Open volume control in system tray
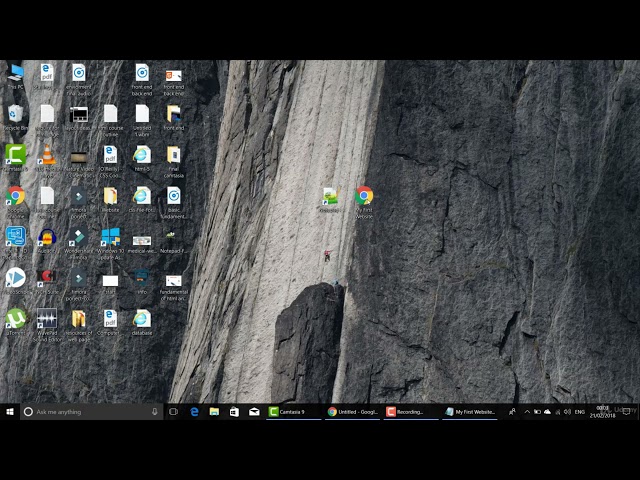The height and width of the screenshot is (480, 640). [x=567, y=412]
